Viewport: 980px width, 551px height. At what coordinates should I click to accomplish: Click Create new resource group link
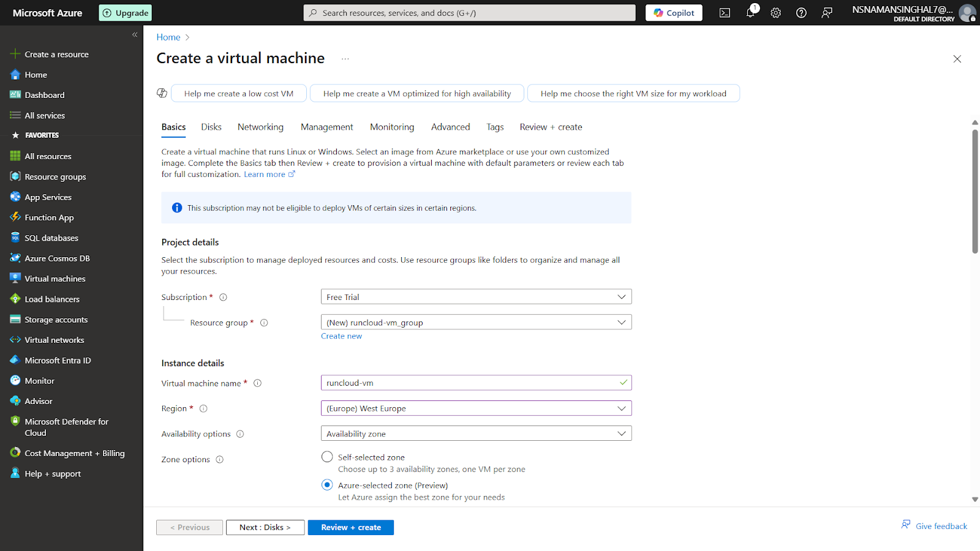click(x=341, y=336)
